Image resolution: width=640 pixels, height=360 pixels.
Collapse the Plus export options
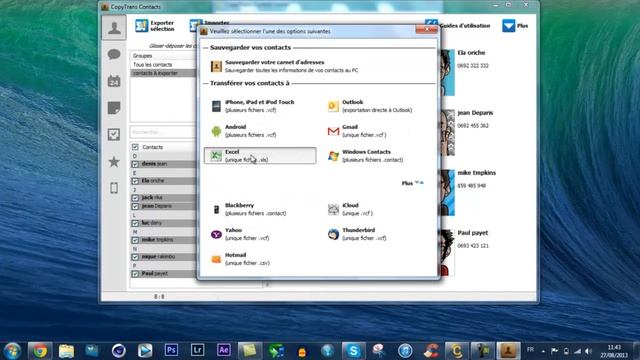413,183
